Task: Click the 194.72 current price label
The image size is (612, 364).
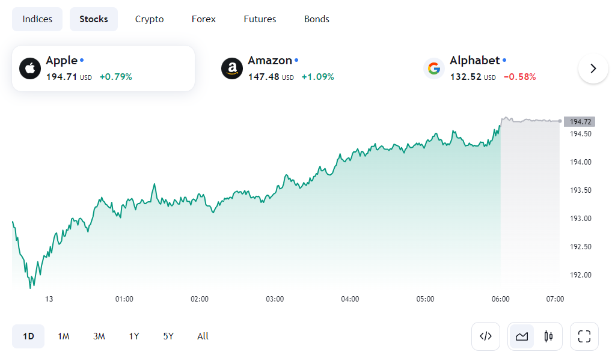Action: click(580, 122)
